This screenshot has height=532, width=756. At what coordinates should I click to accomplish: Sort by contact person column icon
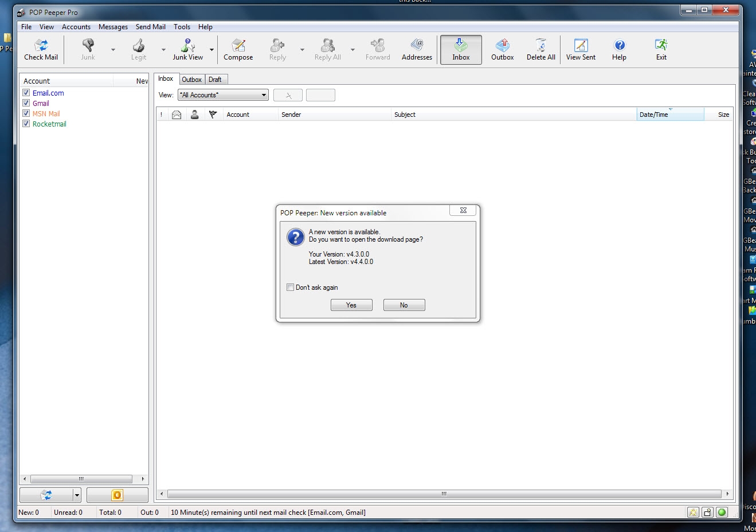(195, 115)
